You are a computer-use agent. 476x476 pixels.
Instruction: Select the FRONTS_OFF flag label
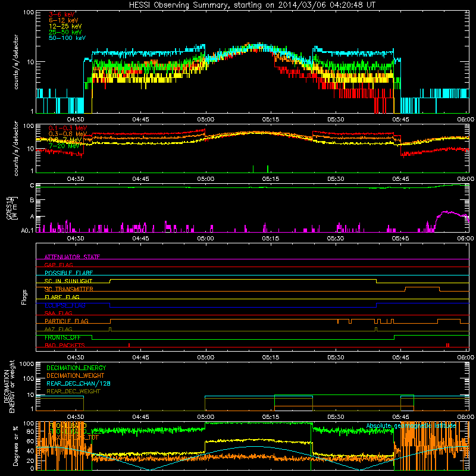(62, 337)
